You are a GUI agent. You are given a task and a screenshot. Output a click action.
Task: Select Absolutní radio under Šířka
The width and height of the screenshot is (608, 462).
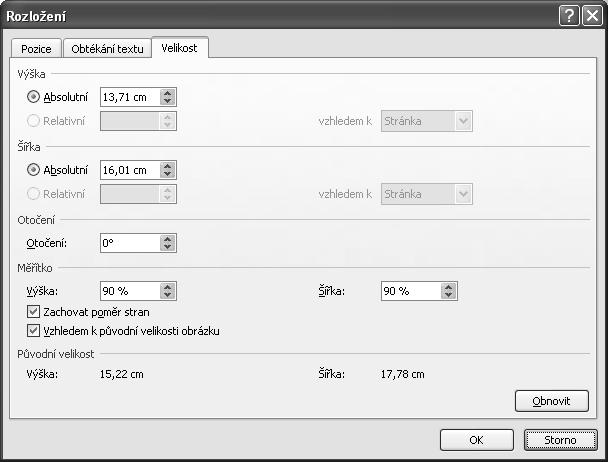tap(33, 170)
